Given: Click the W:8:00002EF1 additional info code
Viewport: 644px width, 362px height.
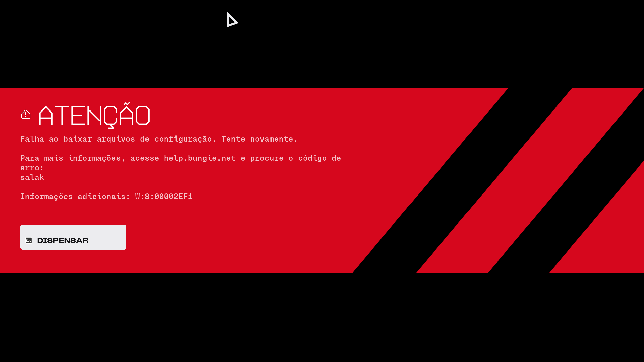Looking at the screenshot, I should [x=164, y=196].
